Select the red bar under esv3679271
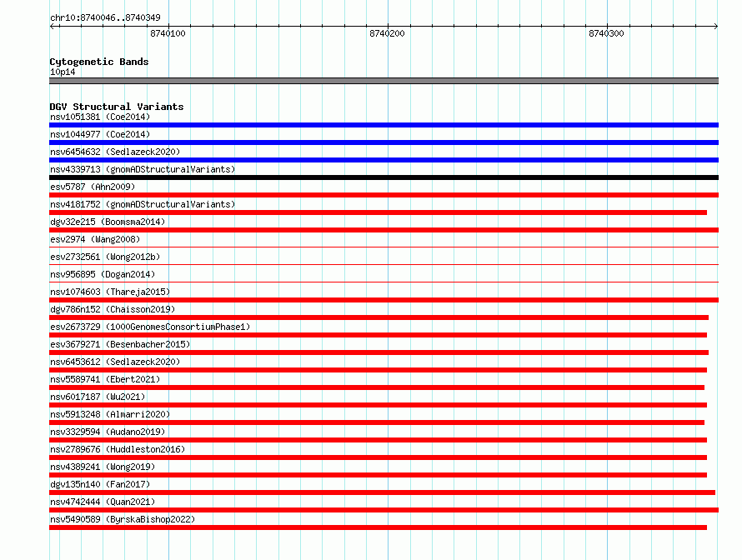Image resolution: width=742 pixels, height=560 pixels. point(379,352)
